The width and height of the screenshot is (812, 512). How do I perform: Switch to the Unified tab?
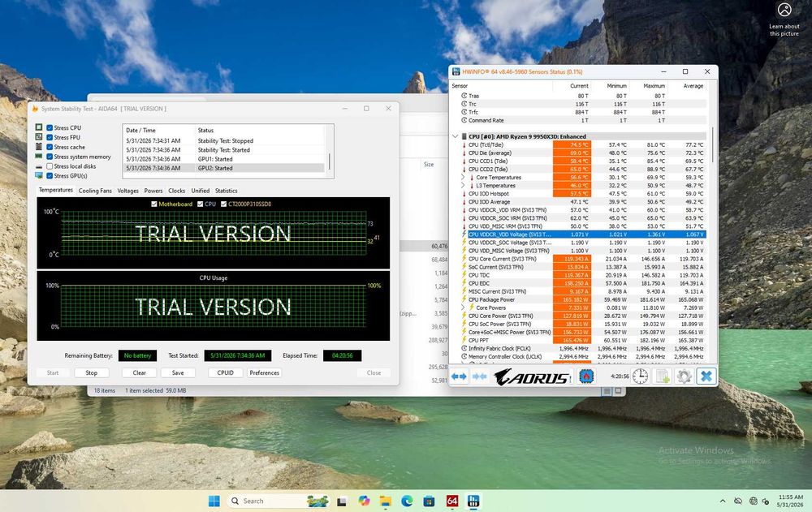click(x=201, y=191)
